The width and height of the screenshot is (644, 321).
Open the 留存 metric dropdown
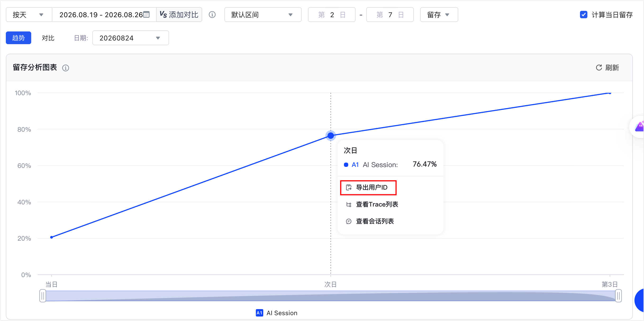tap(439, 15)
